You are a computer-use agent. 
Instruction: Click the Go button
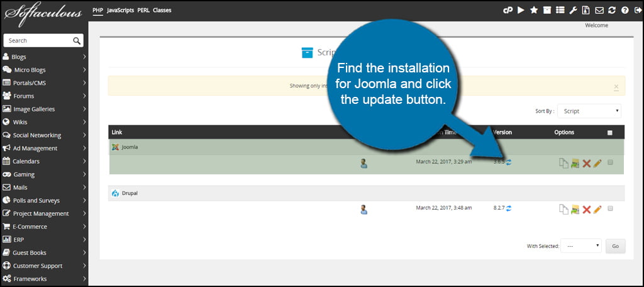tap(615, 246)
